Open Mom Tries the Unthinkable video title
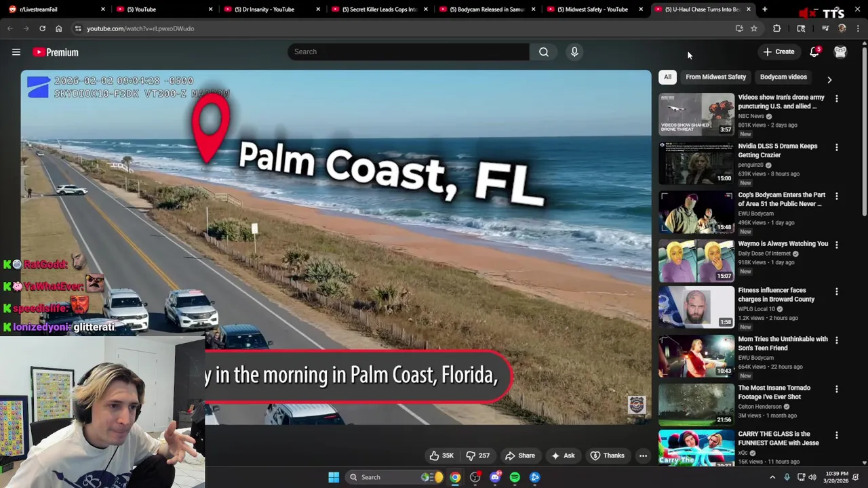 tap(783, 344)
